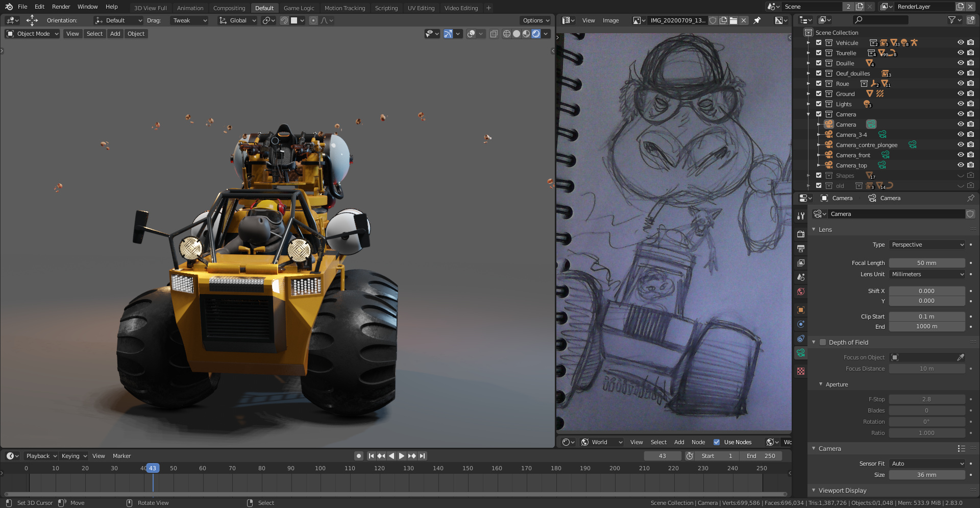
Task: Open the Render properties tab
Action: (x=801, y=234)
